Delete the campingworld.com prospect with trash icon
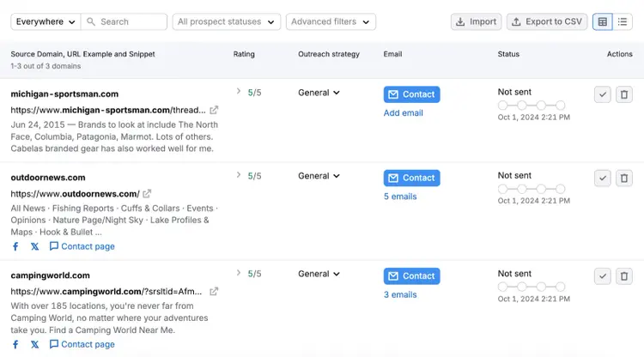 point(624,276)
